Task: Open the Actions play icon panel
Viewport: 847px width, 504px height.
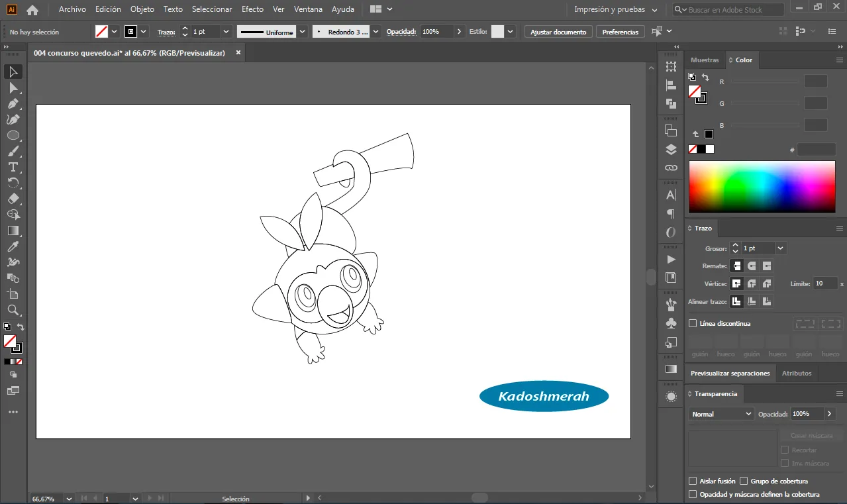Action: click(x=671, y=259)
